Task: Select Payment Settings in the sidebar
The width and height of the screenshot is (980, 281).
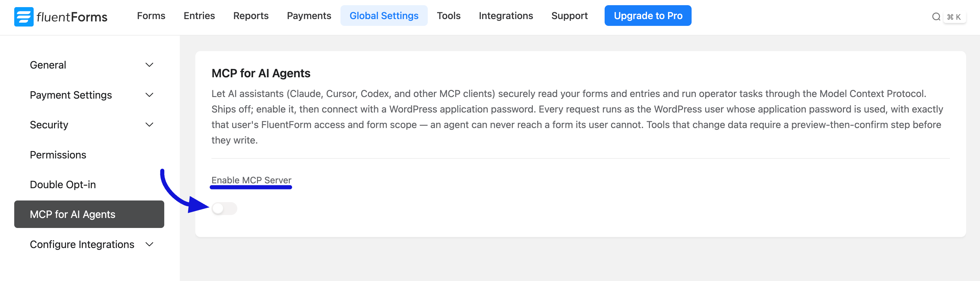Action: 89,95
